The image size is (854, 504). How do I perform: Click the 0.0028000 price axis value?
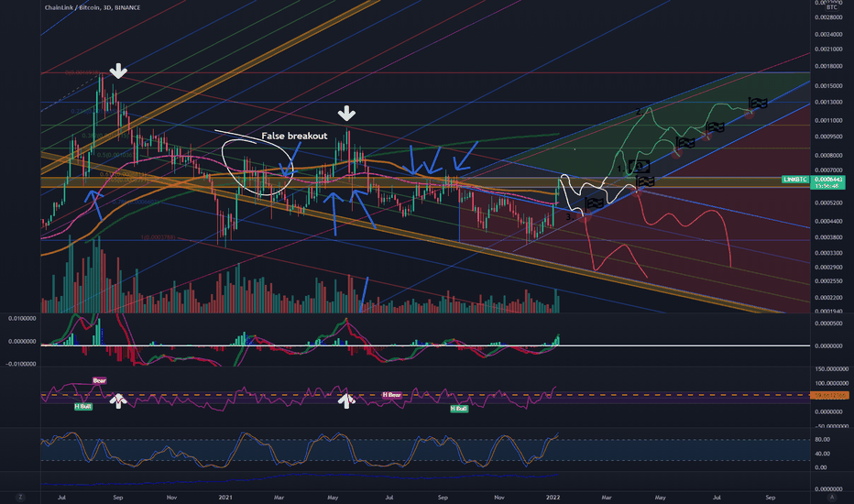(828, 17)
